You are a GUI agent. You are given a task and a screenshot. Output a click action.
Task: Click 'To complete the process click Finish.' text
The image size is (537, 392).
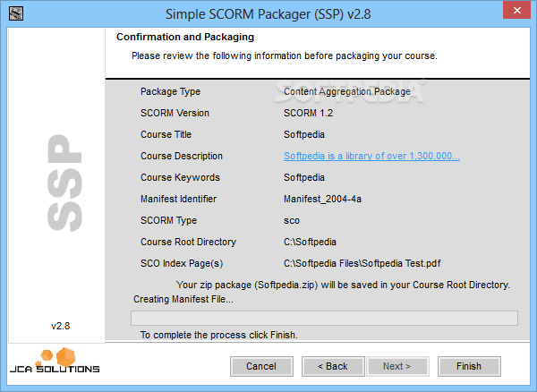(x=219, y=335)
